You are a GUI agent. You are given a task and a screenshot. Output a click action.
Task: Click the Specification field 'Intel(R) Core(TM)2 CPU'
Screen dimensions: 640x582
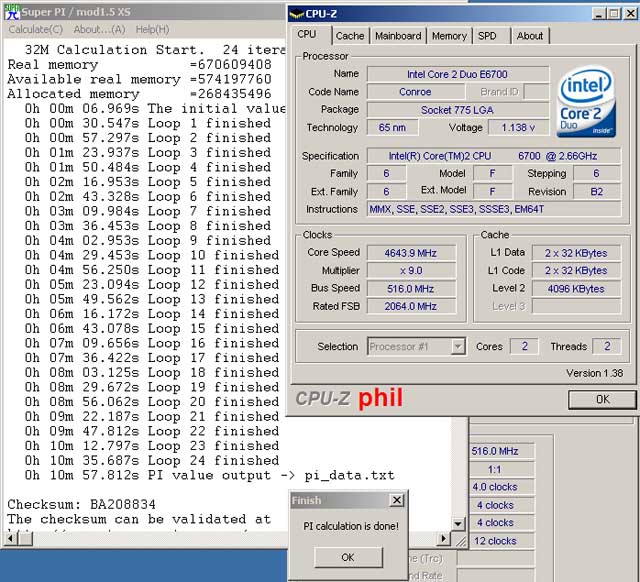coord(494,156)
